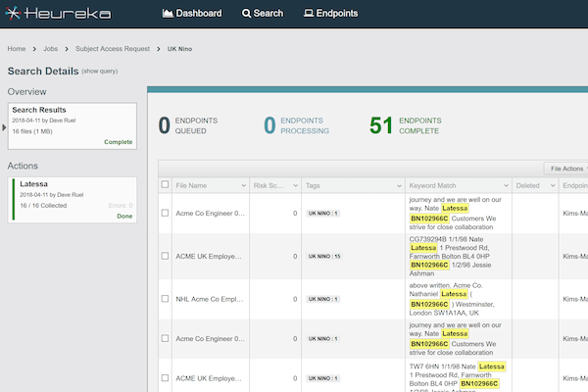Open Tags column dropdown arrow

click(400, 185)
